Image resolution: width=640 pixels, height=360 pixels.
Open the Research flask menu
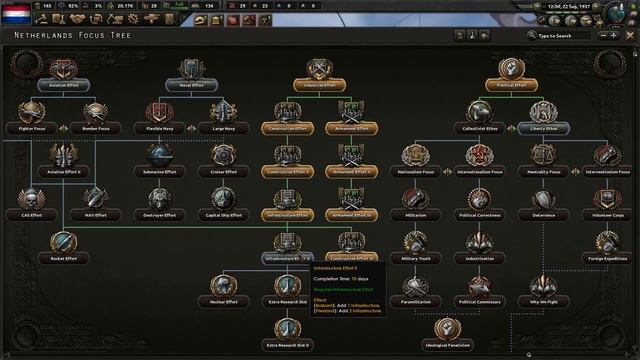(59, 19)
